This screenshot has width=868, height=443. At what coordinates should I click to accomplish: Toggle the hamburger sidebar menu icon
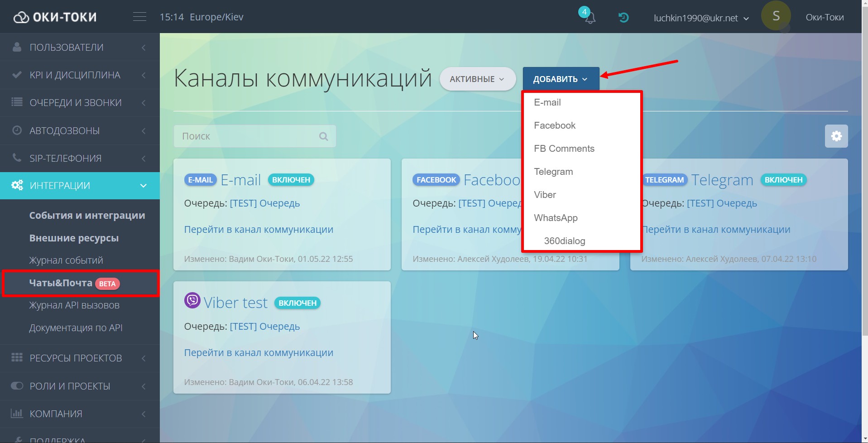[x=139, y=17]
